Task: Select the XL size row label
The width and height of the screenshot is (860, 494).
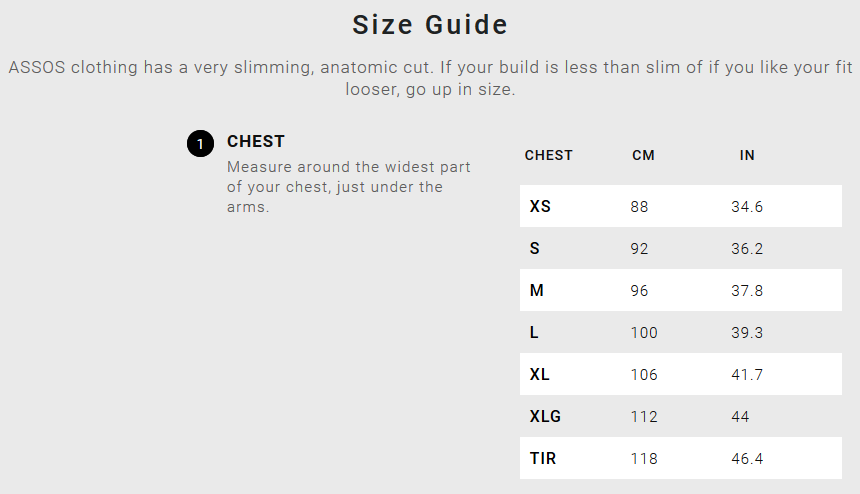Action: [x=540, y=375]
